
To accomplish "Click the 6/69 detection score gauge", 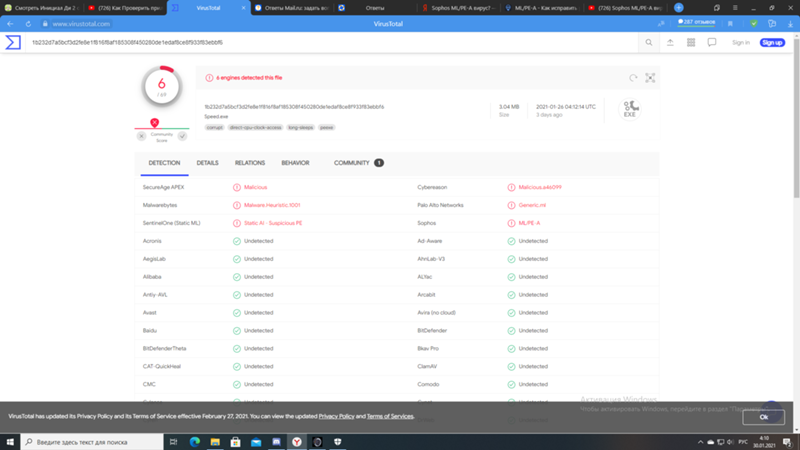I will click(x=162, y=86).
